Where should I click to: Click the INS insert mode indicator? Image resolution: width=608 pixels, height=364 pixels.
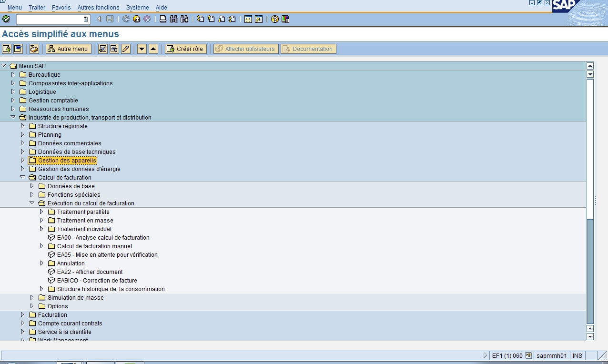click(x=578, y=355)
